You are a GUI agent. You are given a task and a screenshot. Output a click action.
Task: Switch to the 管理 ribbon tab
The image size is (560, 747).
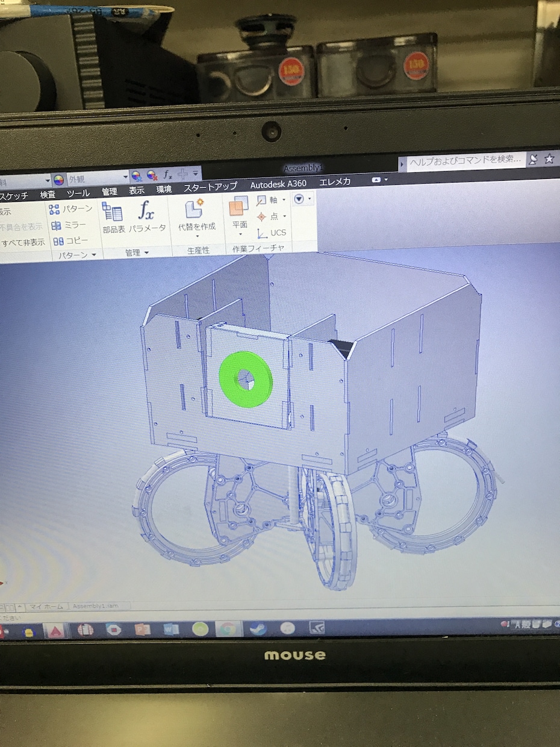tap(110, 192)
